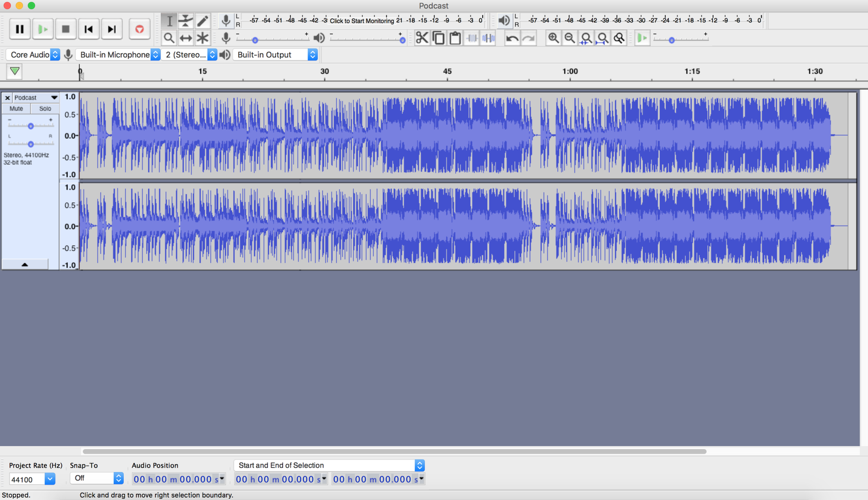Click the upper channel waveform
The image size is (868, 500).
464,135
